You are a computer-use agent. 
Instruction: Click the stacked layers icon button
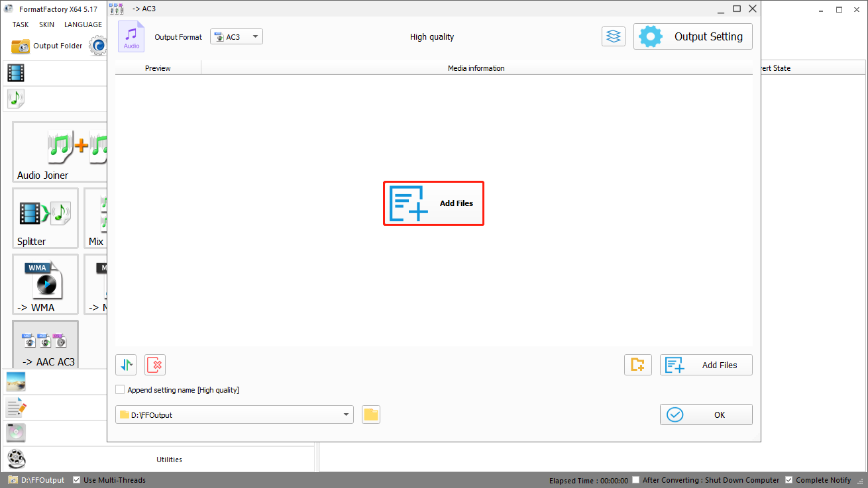(x=614, y=36)
